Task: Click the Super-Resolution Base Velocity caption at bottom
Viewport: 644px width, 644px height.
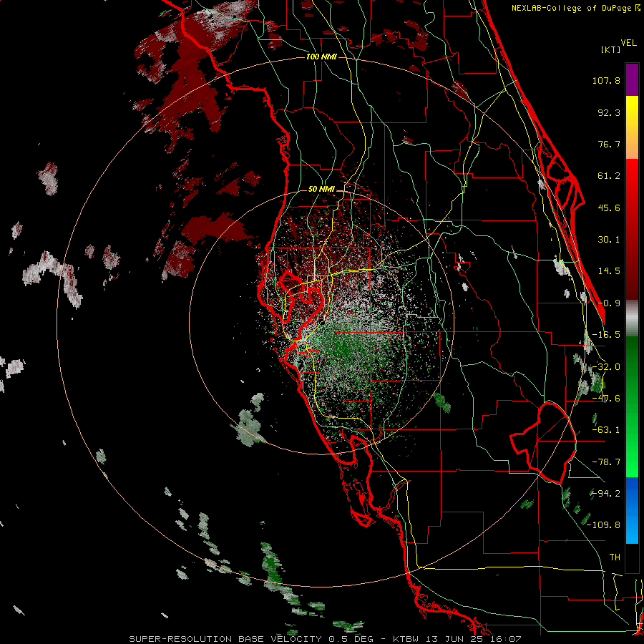Action: coord(325,639)
